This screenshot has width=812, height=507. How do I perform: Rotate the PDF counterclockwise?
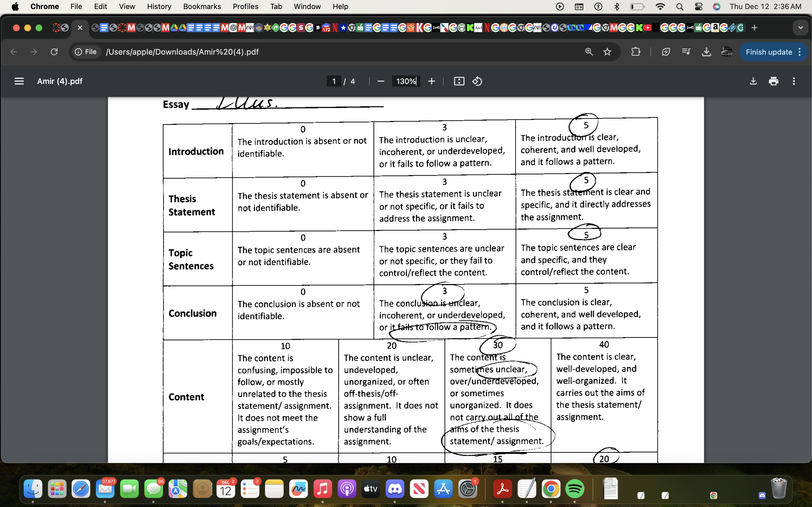pyautogui.click(x=477, y=81)
